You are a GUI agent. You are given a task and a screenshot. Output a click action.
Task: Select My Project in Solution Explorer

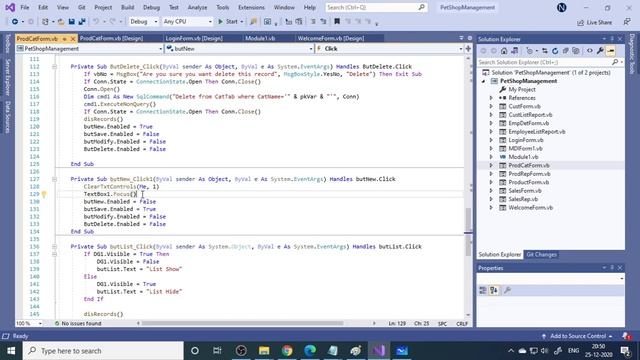click(522, 89)
